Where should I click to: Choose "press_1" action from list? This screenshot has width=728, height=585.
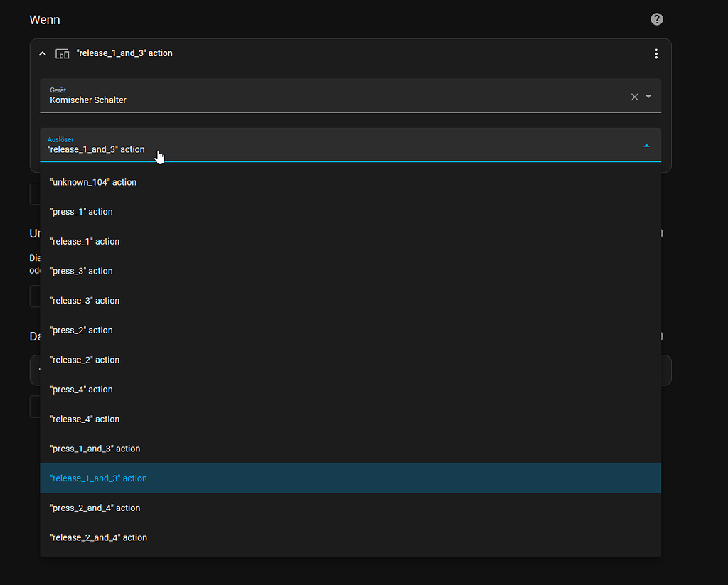[x=81, y=212]
